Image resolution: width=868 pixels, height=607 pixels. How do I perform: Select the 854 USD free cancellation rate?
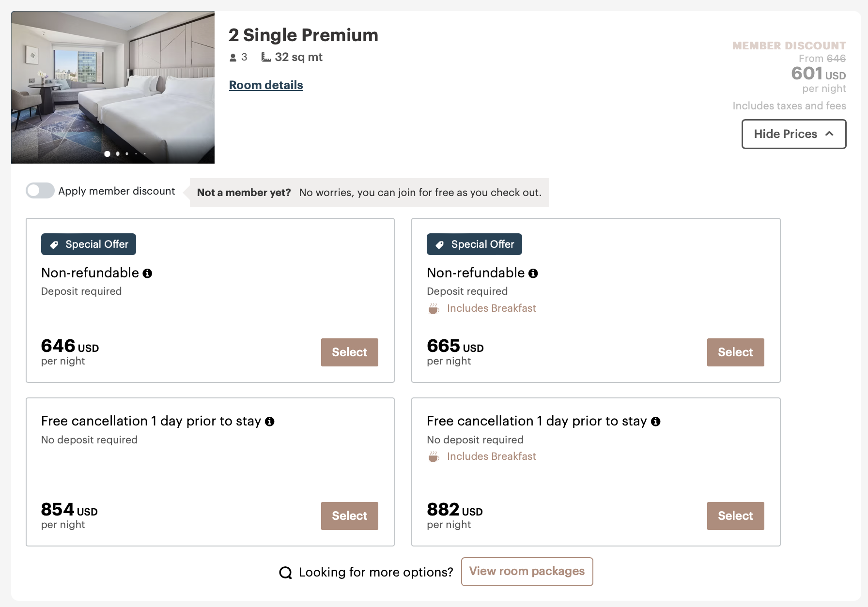(x=349, y=516)
